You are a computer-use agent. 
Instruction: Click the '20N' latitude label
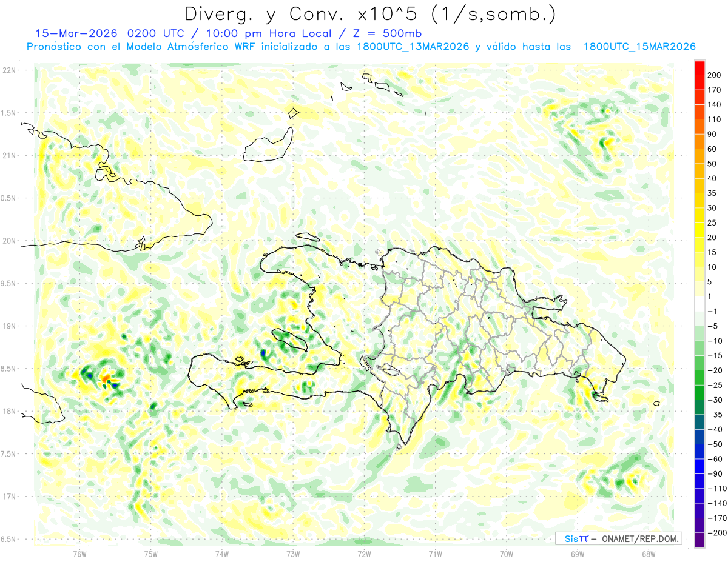pyautogui.click(x=8, y=241)
